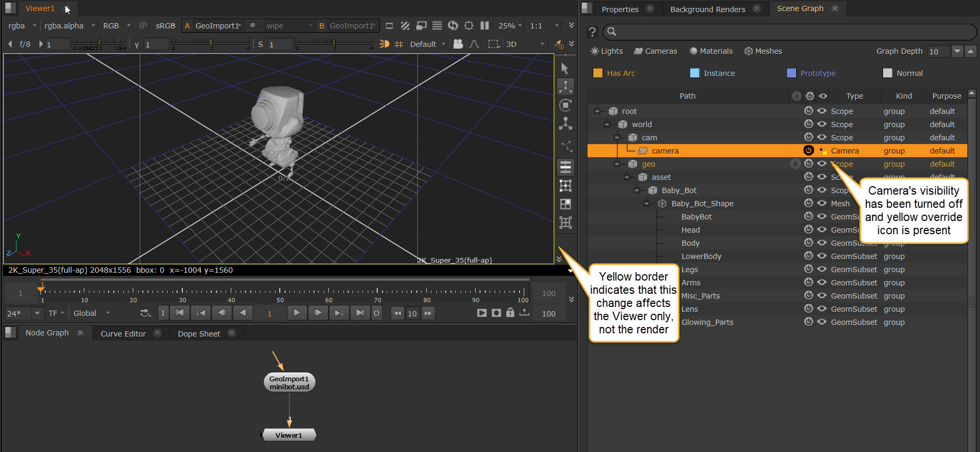This screenshot has width=980, height=452.
Task: Click the play forward button
Action: (297, 313)
